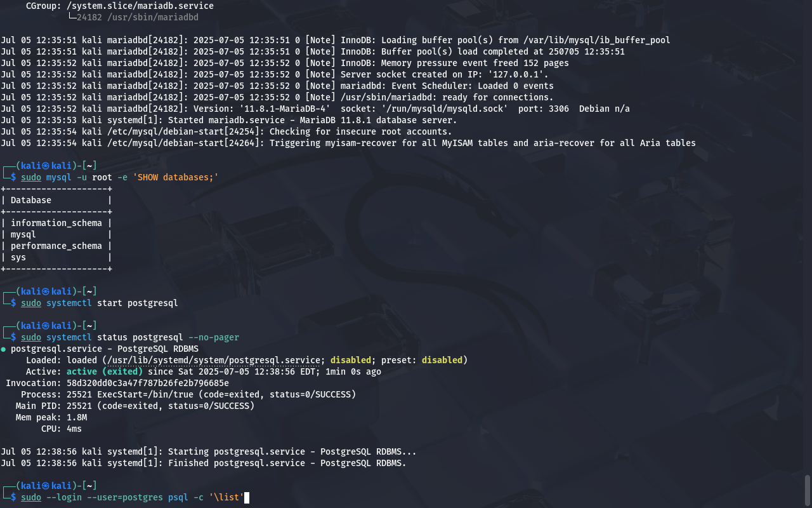Click the 'CGroup: /system.slice/mariadb.service' line
Viewport: 812px width, 508px height.
(120, 6)
